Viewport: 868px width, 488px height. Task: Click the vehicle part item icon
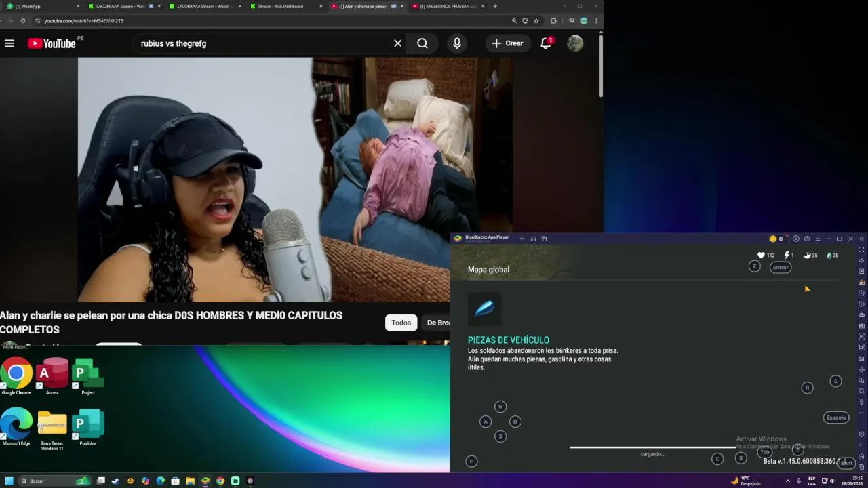point(484,309)
